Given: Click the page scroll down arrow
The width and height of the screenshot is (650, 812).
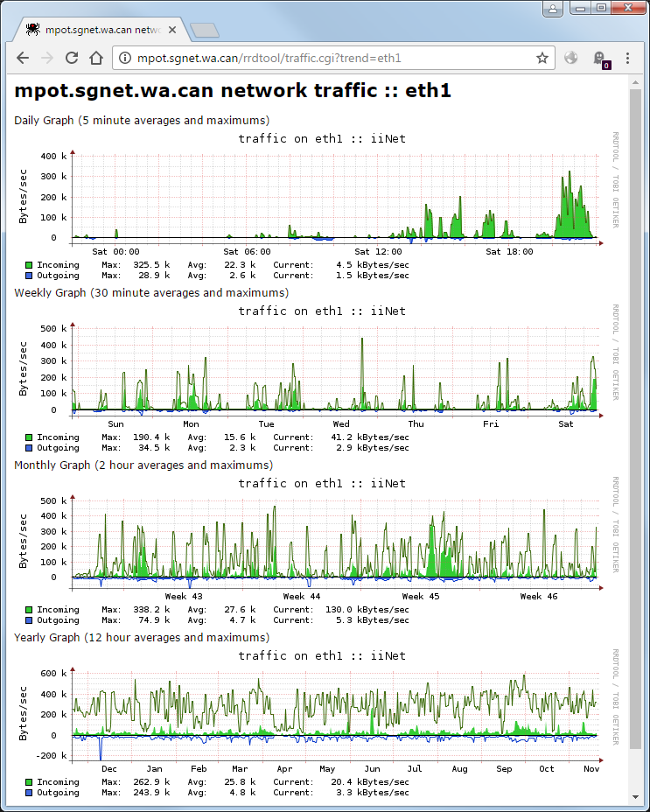Looking at the screenshot, I should [635, 797].
